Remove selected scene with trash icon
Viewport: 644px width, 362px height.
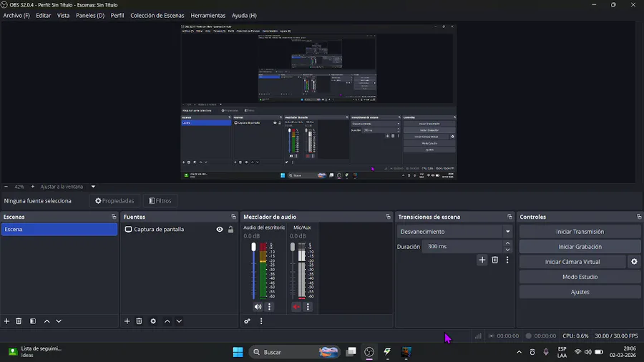point(19,321)
